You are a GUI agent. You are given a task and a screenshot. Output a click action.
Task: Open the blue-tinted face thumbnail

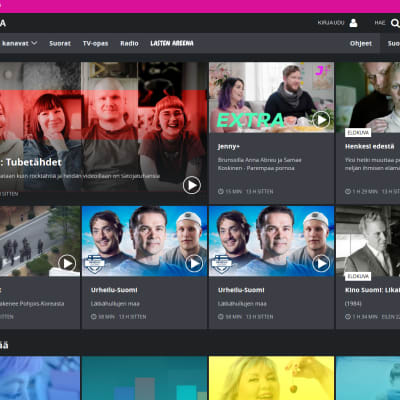coord(40,378)
